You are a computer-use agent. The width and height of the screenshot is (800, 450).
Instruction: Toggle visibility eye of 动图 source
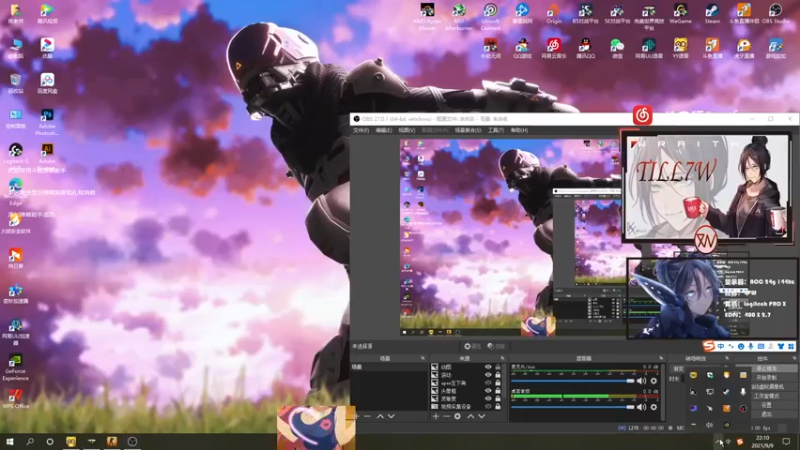click(x=488, y=367)
